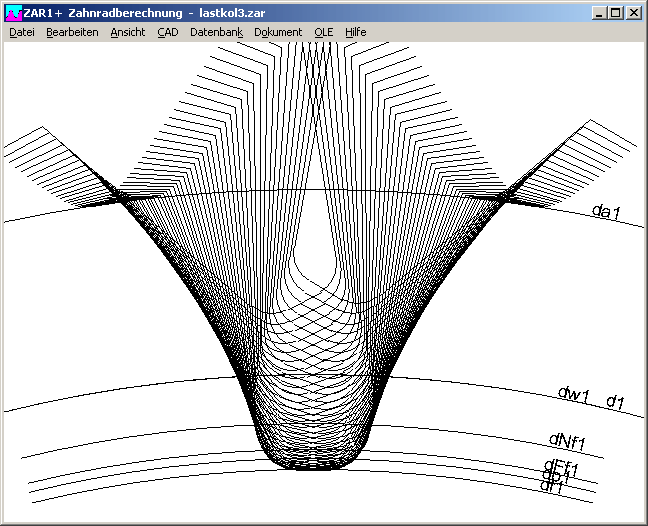
Task: Open the Datenbank menu
Action: [216, 32]
